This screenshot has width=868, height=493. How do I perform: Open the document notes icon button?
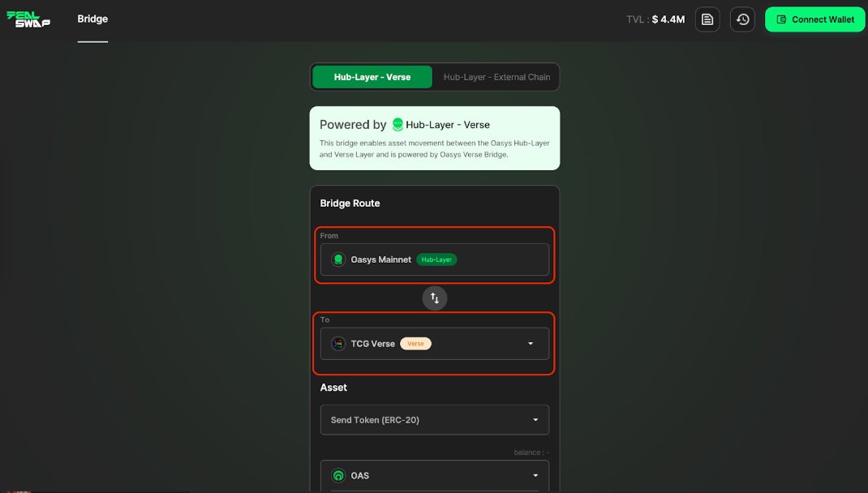point(707,19)
